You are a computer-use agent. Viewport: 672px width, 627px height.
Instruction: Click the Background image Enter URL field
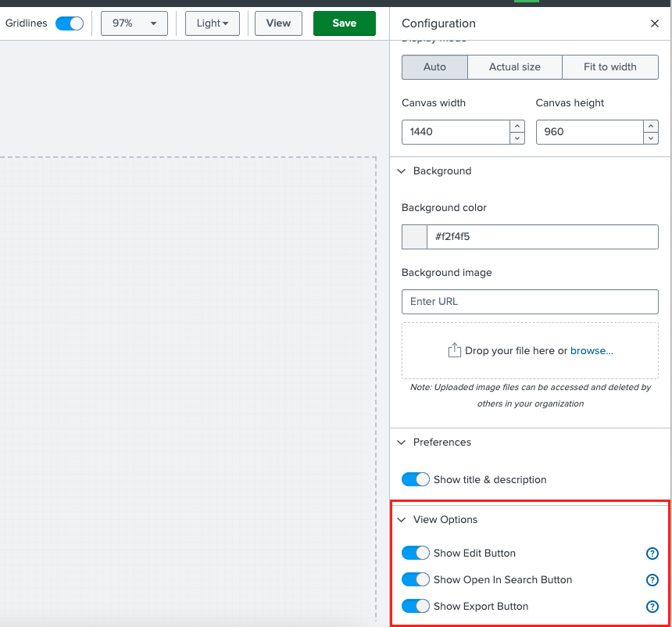pos(530,302)
